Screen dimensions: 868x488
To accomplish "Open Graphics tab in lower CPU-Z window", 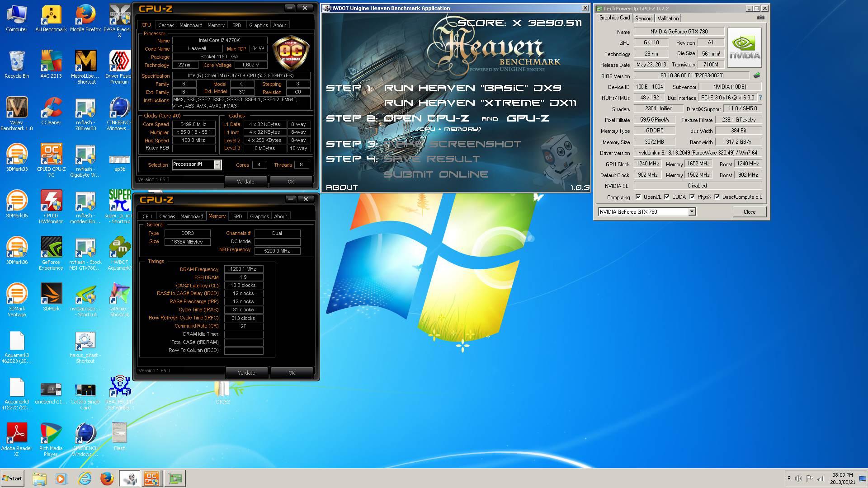I will (259, 216).
